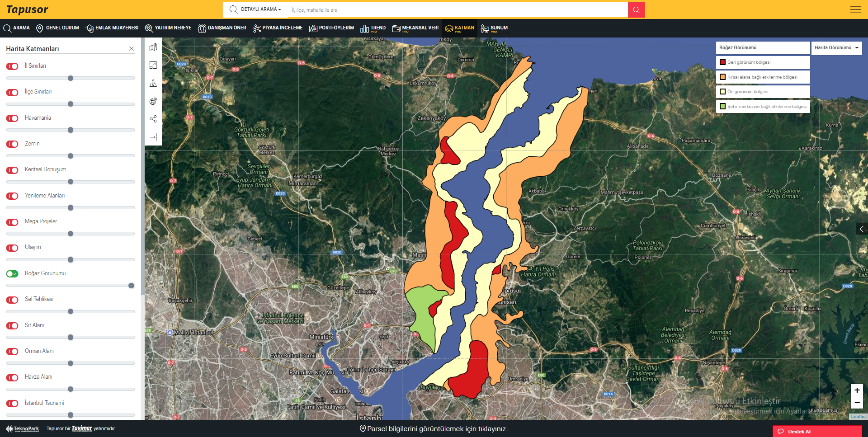The image size is (868, 437).
Task: Toggle Sel Tehlikesi layer switch
Action: tap(12, 300)
